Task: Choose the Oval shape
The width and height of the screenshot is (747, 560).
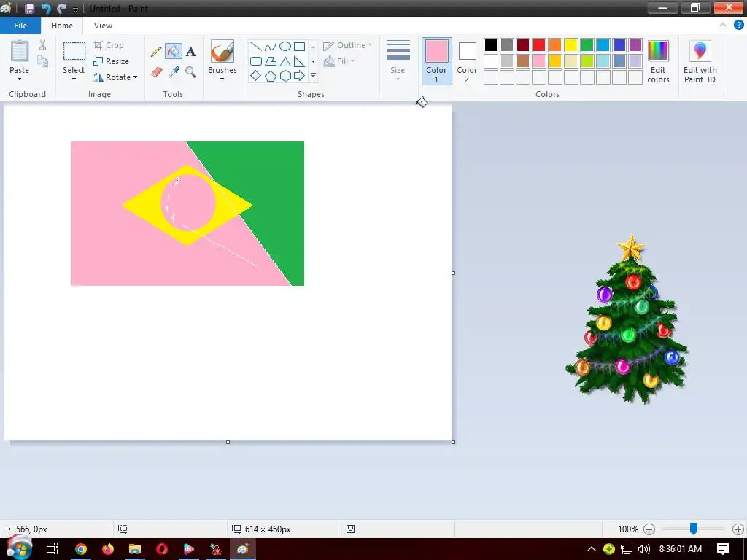Action: (x=285, y=46)
